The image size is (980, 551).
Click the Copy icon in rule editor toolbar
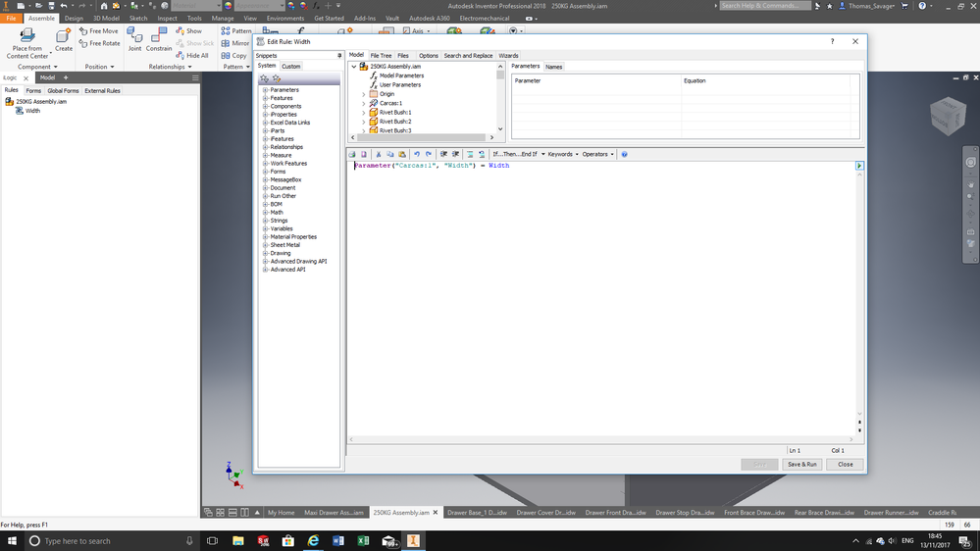coord(390,154)
